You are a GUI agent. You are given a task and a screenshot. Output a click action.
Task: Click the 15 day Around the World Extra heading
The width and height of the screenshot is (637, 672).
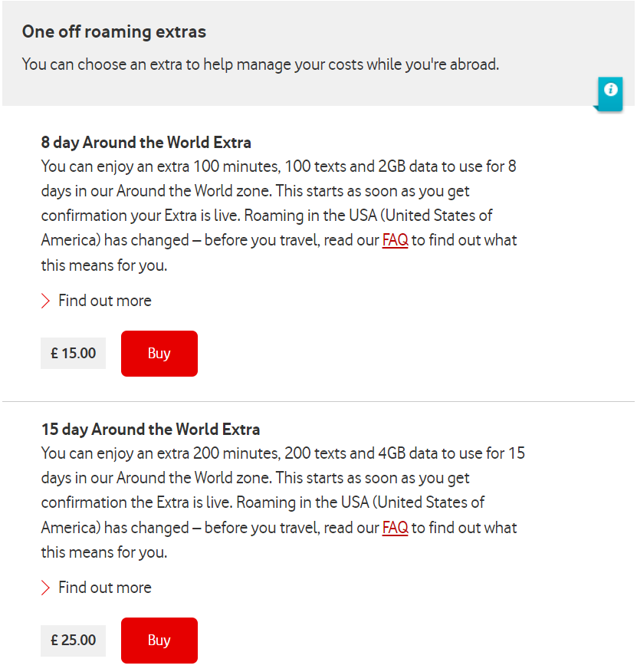click(x=150, y=430)
